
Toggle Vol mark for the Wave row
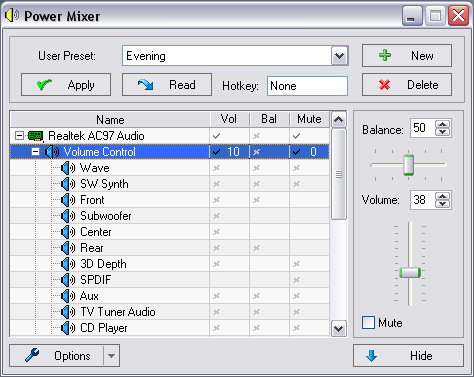tap(216, 168)
